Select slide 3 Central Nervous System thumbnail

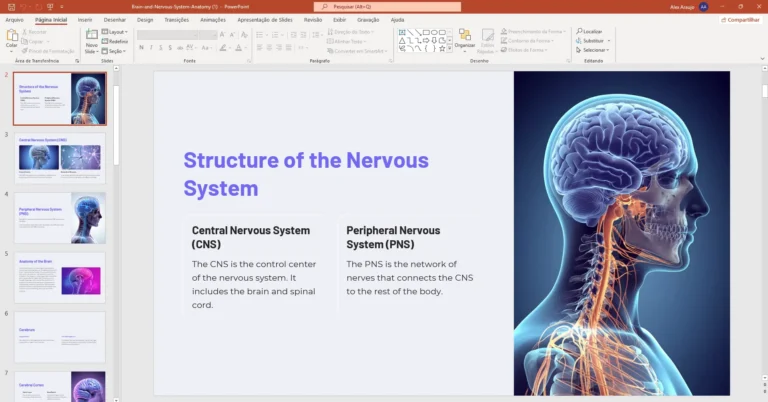click(60, 158)
